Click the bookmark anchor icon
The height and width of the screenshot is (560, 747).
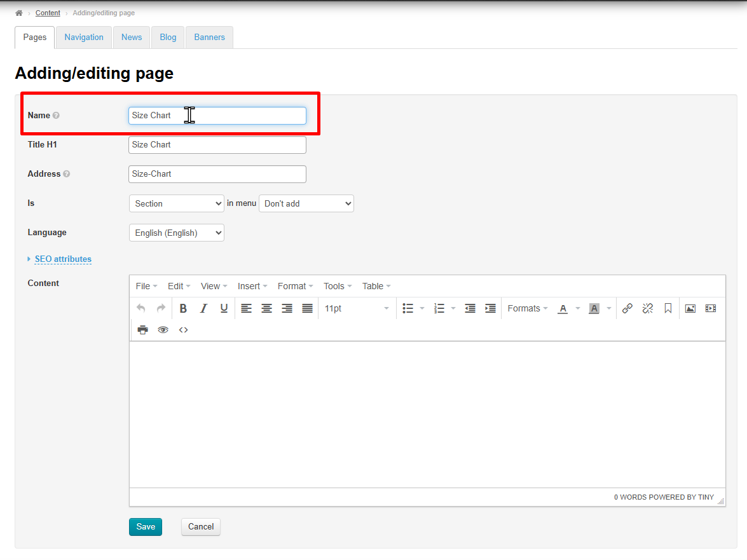tap(668, 308)
